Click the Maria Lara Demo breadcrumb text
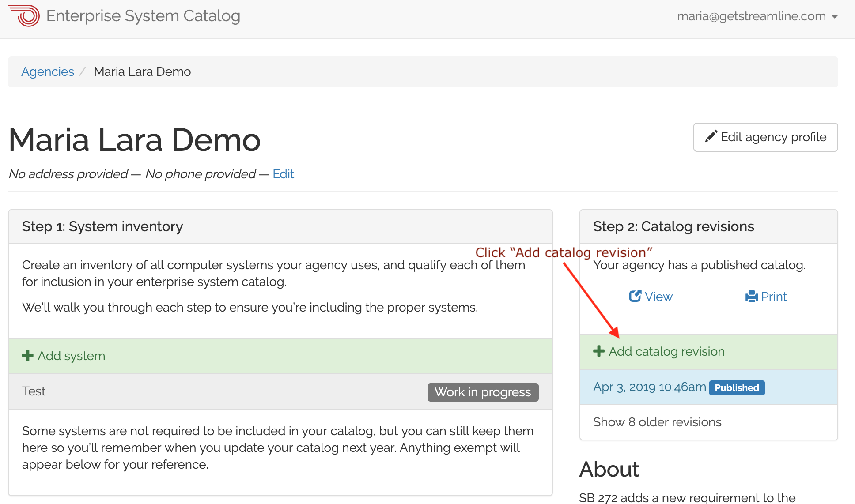Screen dimensions: 855x504 142,71
